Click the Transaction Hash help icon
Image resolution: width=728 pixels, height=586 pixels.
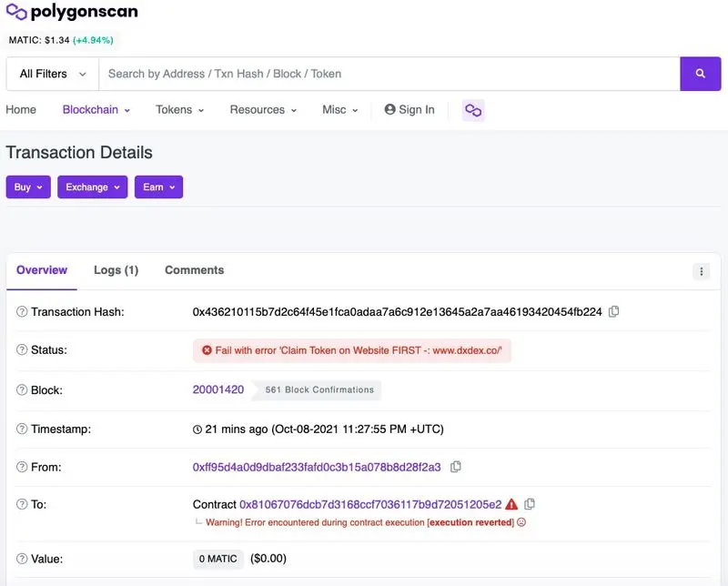[x=22, y=312]
